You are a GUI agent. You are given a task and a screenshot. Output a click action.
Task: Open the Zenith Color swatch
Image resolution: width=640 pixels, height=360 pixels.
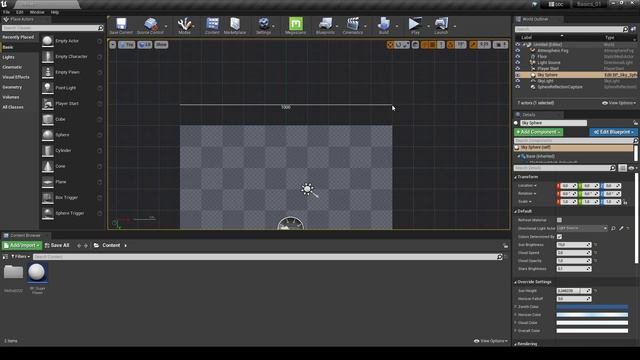pyautogui.click(x=592, y=307)
